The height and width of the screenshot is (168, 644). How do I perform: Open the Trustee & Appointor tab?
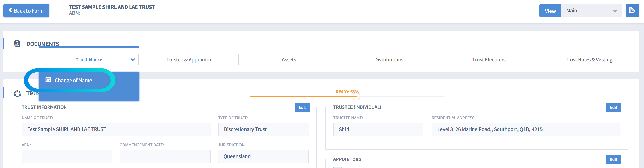click(x=189, y=59)
